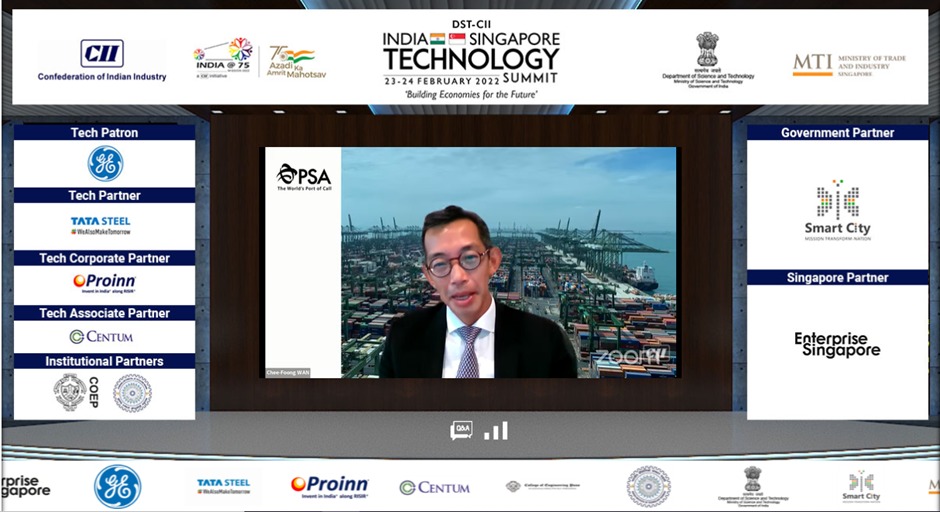Click the "Tech Partner" heading
This screenshot has width=940, height=512.
pos(104,195)
